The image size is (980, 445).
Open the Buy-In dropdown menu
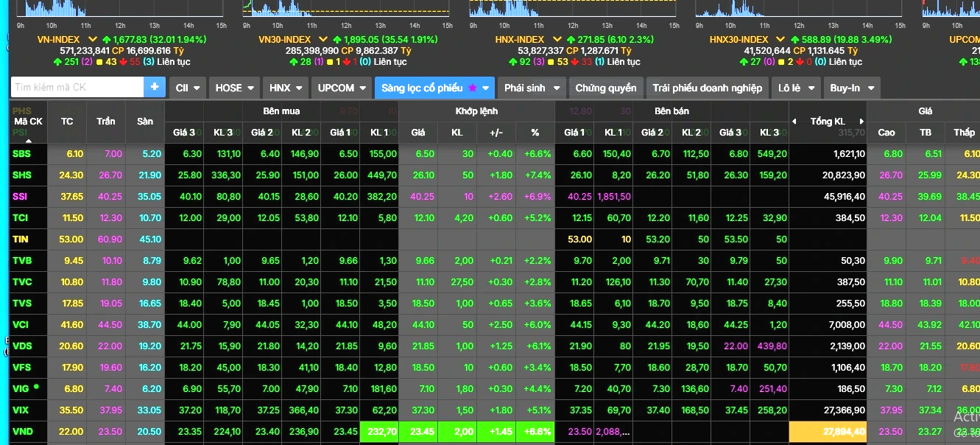851,88
